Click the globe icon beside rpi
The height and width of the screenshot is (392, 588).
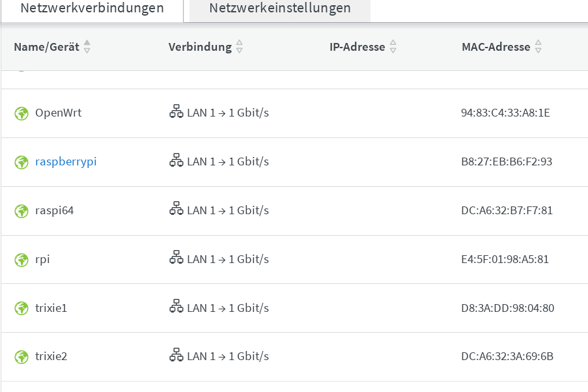pyautogui.click(x=21, y=260)
